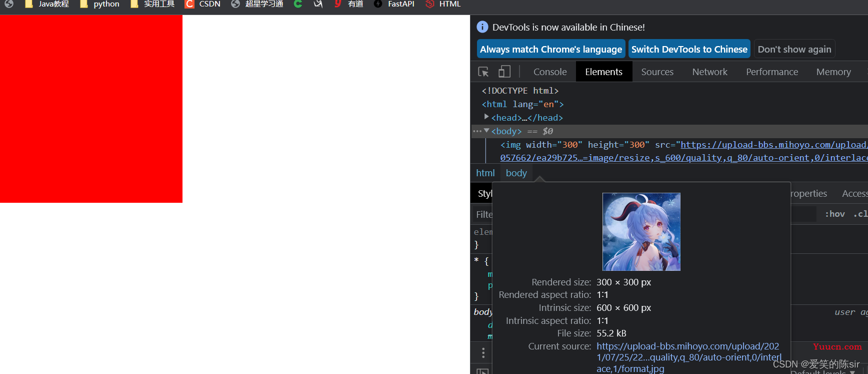Click the red square in the page

click(91, 109)
